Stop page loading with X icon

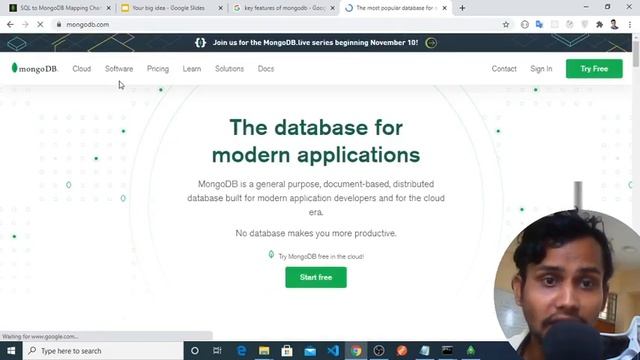click(40, 24)
